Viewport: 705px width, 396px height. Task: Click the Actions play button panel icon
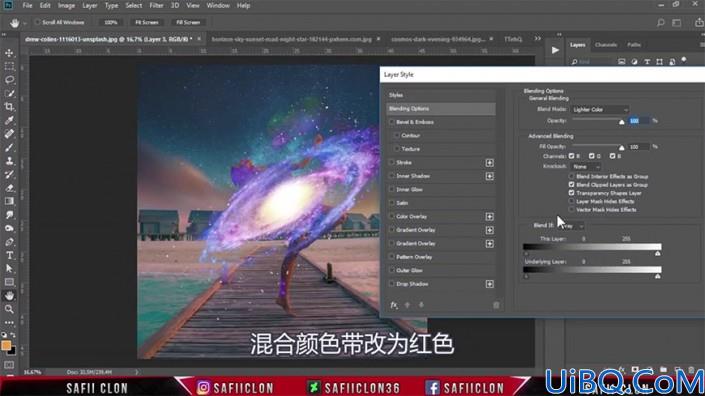pos(555,50)
